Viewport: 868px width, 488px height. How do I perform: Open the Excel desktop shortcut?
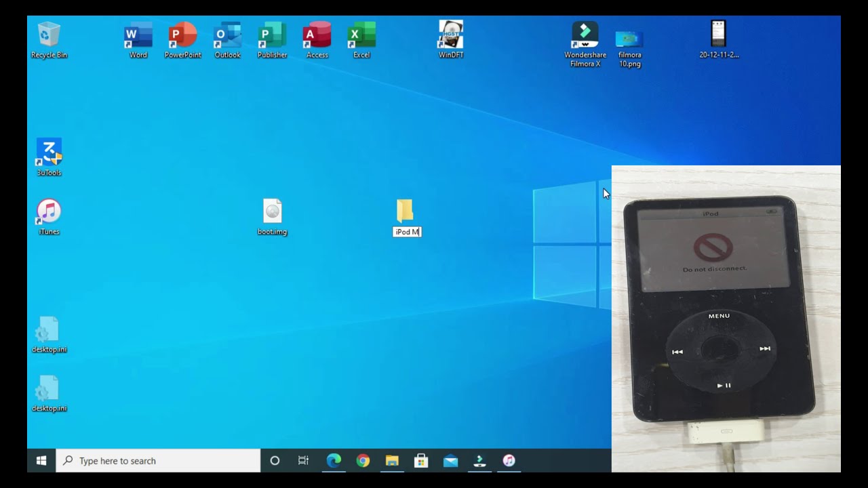pyautogui.click(x=361, y=41)
